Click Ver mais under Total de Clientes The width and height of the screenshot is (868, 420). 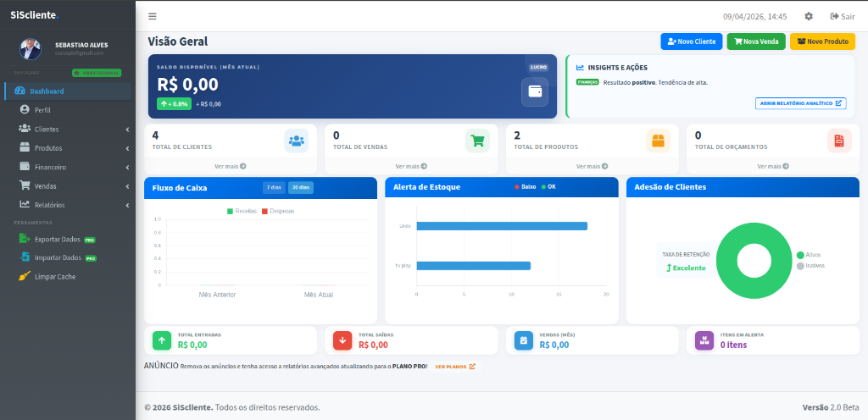[231, 166]
